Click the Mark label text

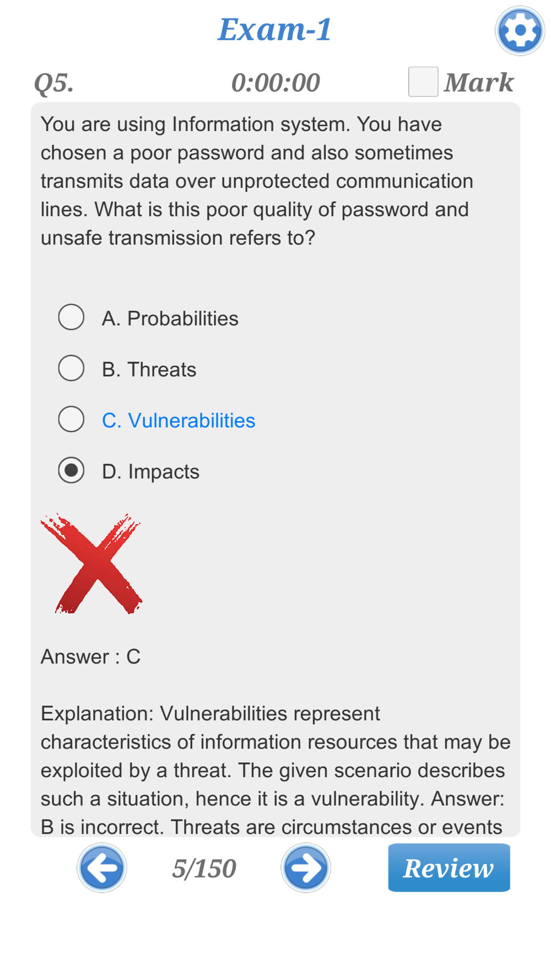pyautogui.click(x=479, y=83)
